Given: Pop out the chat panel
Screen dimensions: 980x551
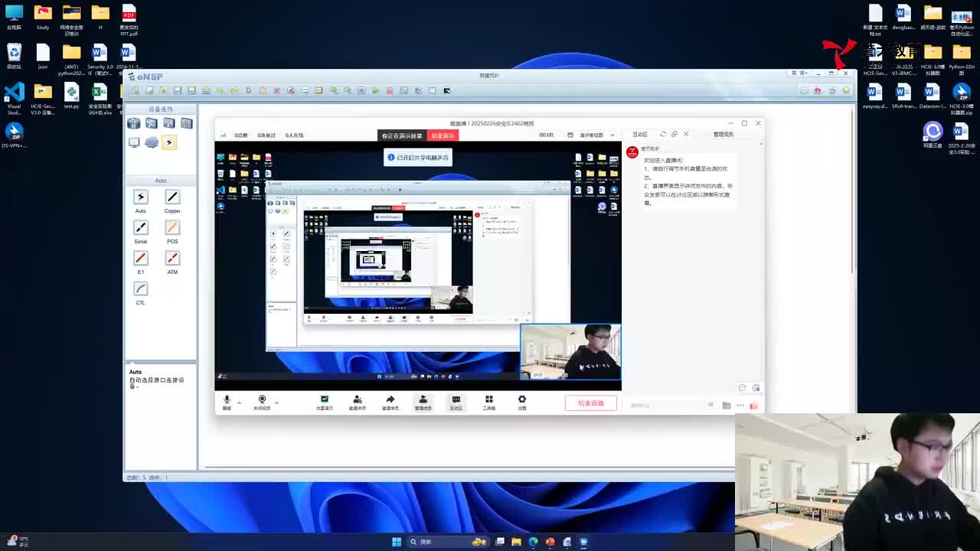Looking at the screenshot, I should point(675,134).
